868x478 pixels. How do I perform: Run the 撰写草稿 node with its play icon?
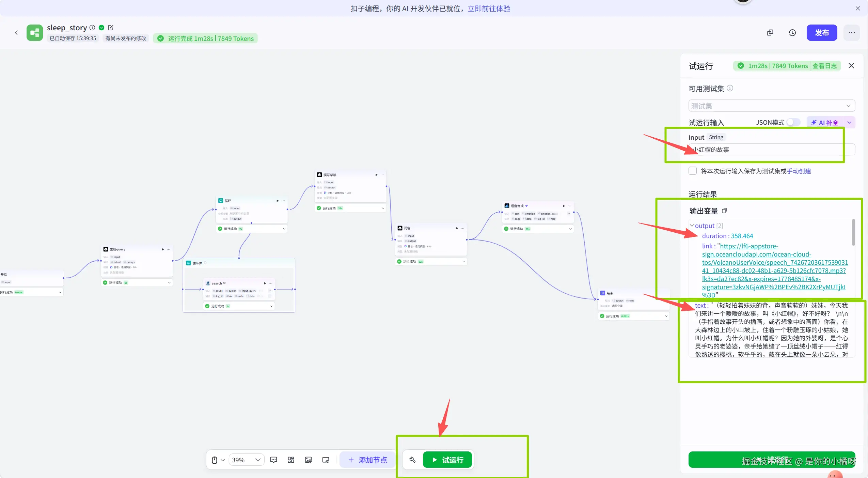pyautogui.click(x=376, y=175)
